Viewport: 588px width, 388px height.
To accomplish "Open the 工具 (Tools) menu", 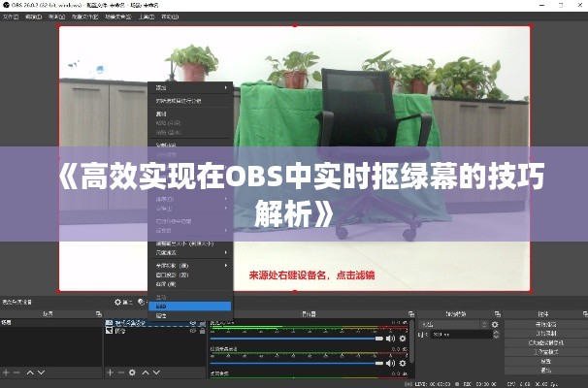I will coord(147,16).
